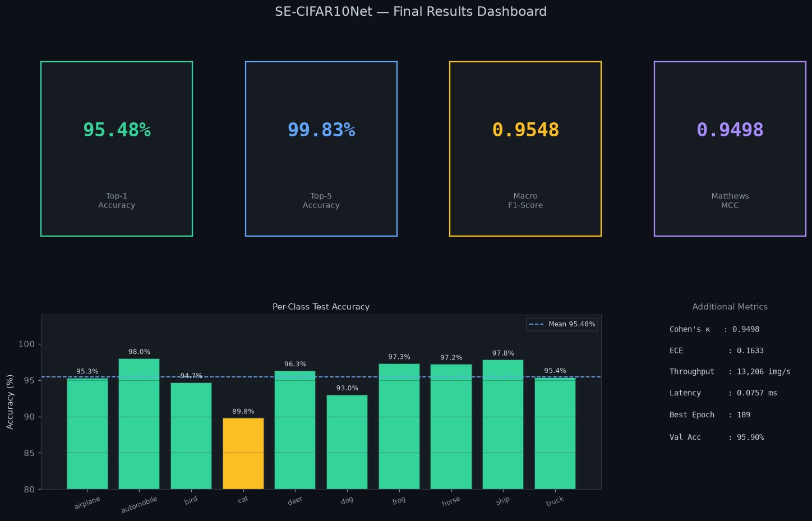Screen dimensions: 812x521
Task: Click the 98.0% label above automobile
Action: click(139, 352)
